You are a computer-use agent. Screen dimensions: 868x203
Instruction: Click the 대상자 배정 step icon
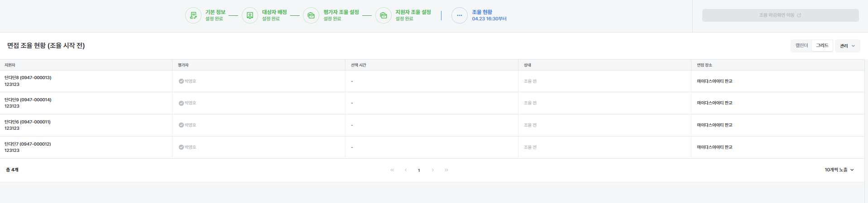250,15
